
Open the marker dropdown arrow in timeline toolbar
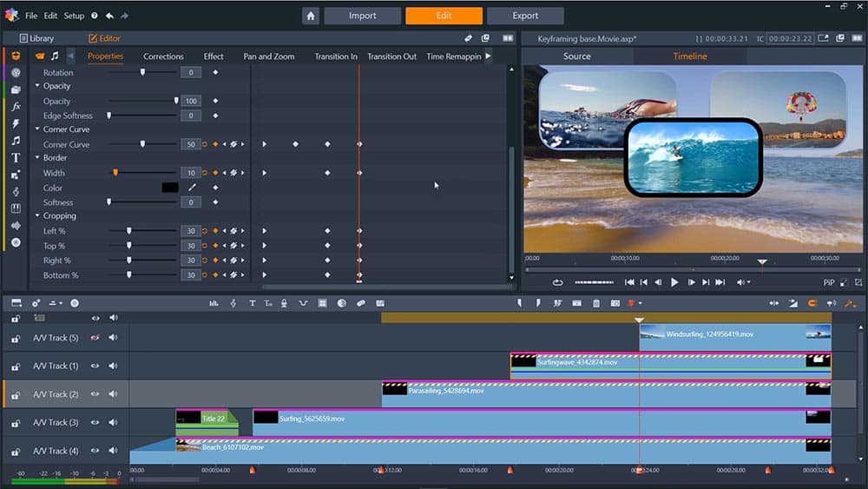click(641, 303)
